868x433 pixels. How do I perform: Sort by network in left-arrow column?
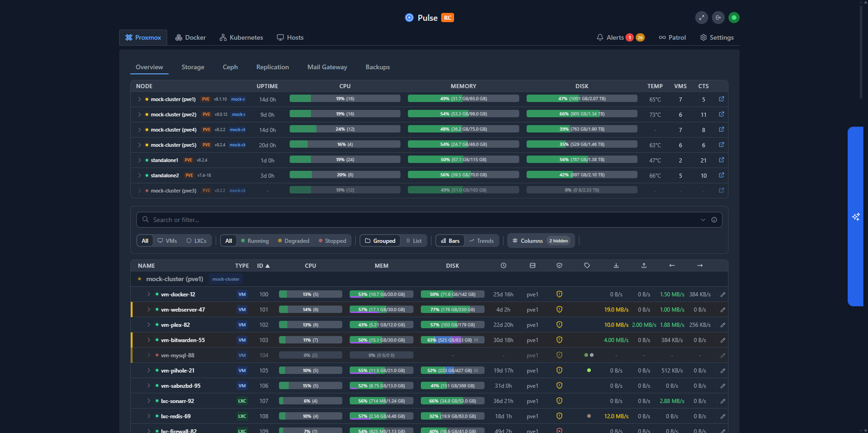[672, 265]
